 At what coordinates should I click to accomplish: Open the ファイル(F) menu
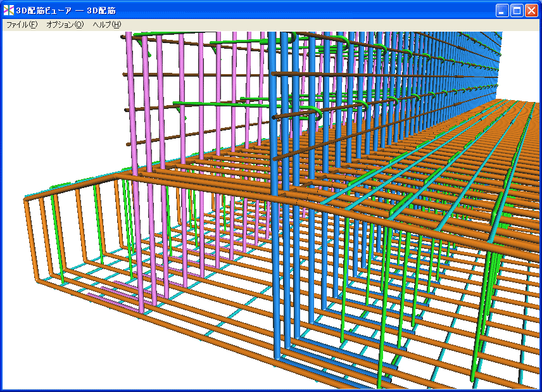pos(22,25)
